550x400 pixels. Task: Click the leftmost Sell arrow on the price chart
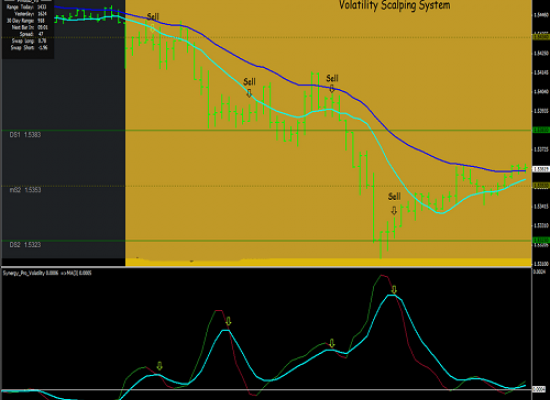[153, 28]
